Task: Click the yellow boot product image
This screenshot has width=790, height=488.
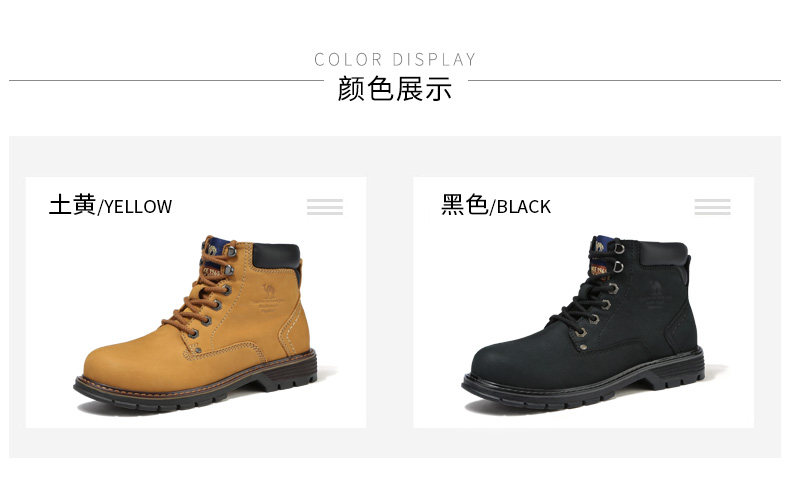Action: pyautogui.click(x=195, y=322)
